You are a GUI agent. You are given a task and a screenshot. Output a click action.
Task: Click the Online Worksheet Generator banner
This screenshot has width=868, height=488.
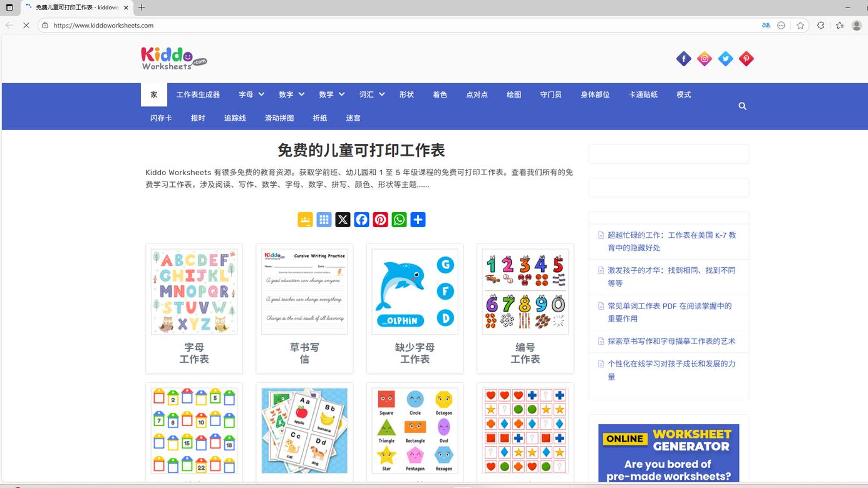[x=669, y=453]
